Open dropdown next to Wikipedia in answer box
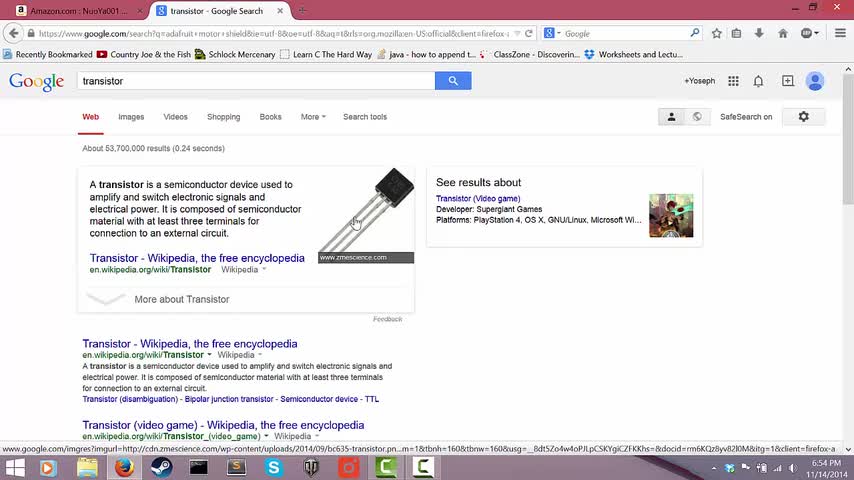The height and width of the screenshot is (480, 854). pos(264,270)
